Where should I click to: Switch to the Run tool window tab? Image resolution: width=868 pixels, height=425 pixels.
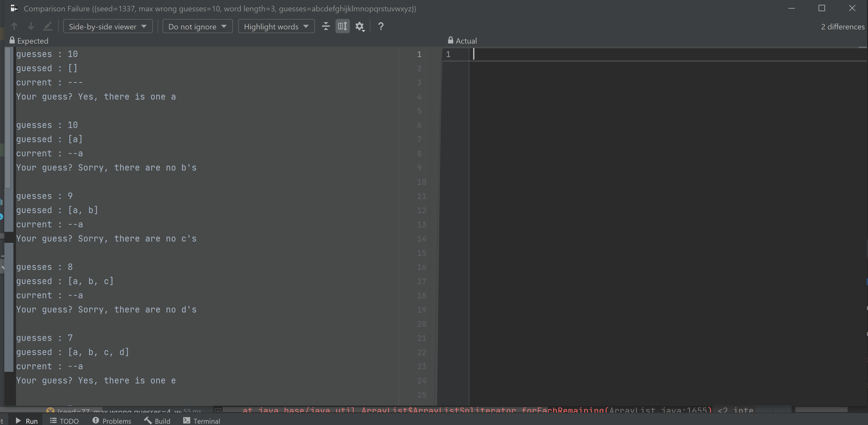(27, 421)
